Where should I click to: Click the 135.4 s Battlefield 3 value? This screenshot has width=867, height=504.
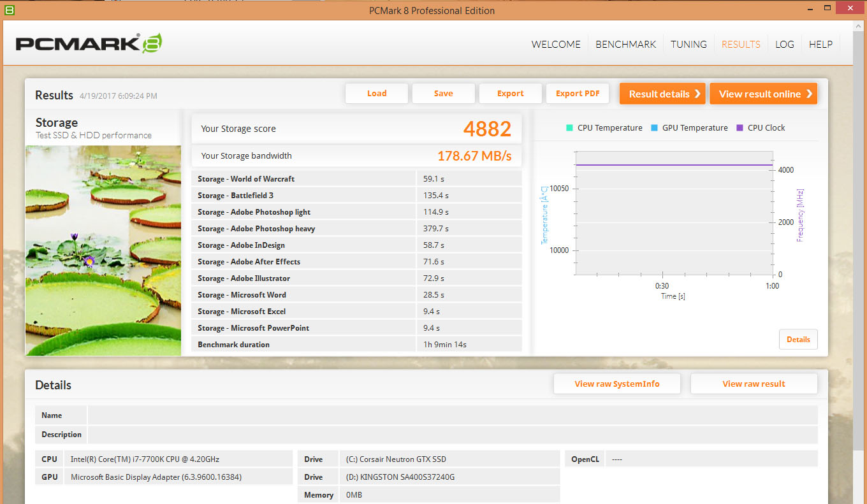pos(436,196)
